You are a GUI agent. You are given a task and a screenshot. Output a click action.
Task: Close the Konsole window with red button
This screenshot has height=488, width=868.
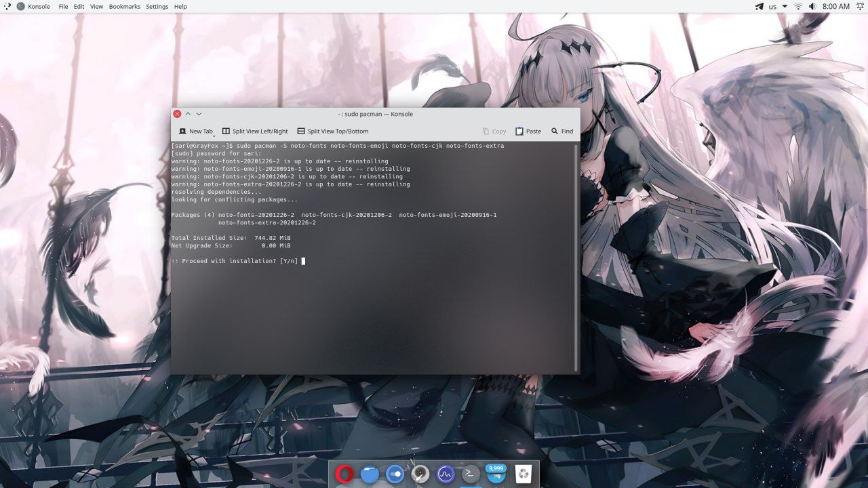coord(177,114)
